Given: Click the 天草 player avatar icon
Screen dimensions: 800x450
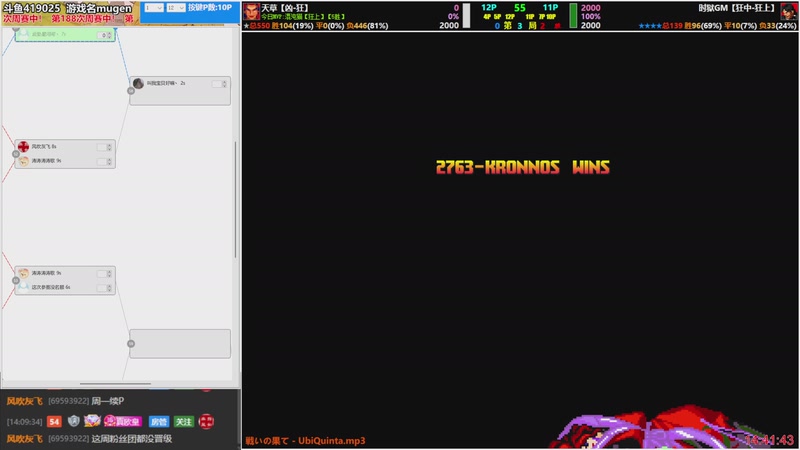Looking at the screenshot, I should (251, 9).
